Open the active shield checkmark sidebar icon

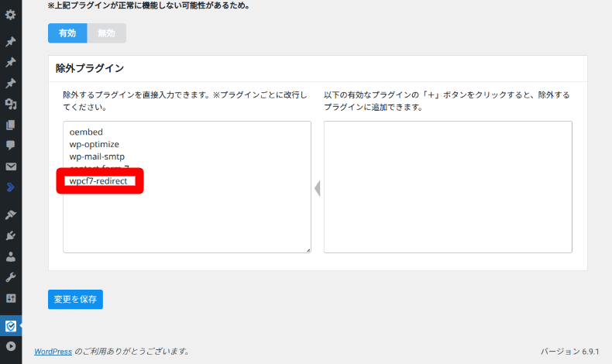click(x=11, y=326)
